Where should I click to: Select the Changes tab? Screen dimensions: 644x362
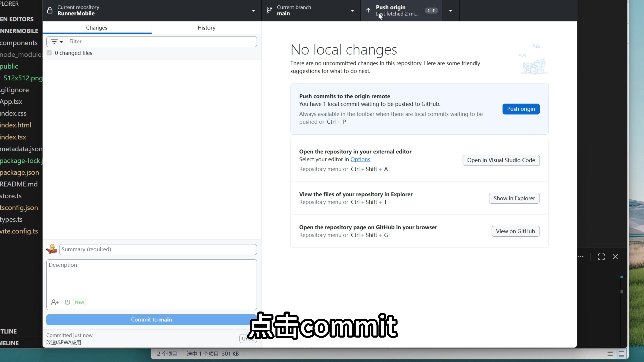(97, 28)
